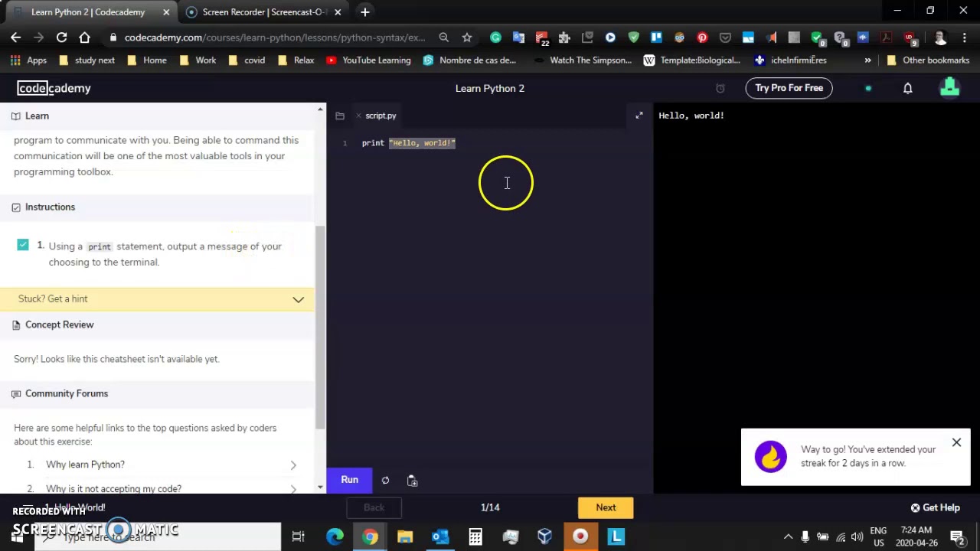Open the notifications bell
The height and width of the screenshot is (551, 980).
click(x=907, y=88)
